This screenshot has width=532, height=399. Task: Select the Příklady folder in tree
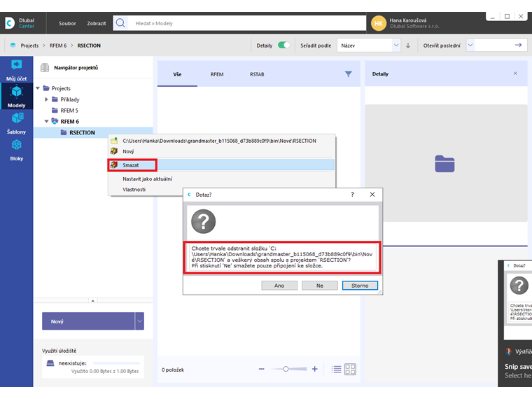coord(70,99)
